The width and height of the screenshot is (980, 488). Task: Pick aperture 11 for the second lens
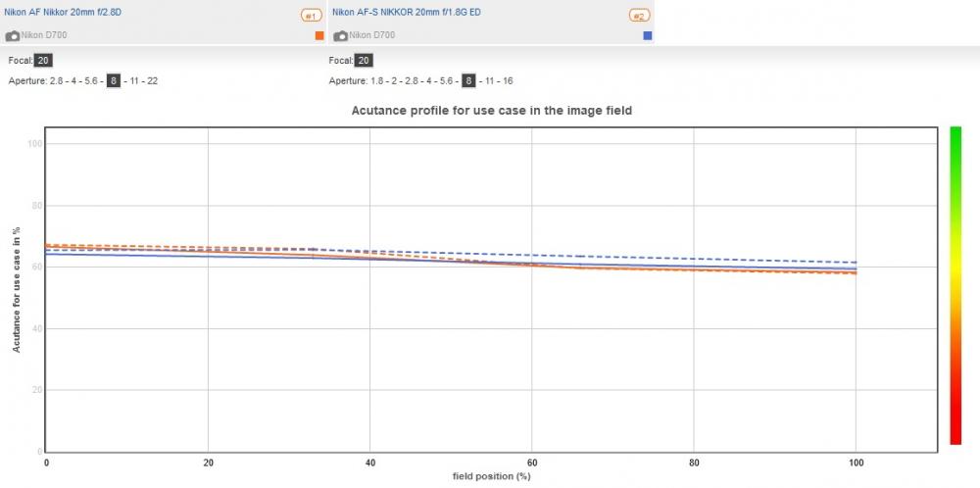coord(489,80)
